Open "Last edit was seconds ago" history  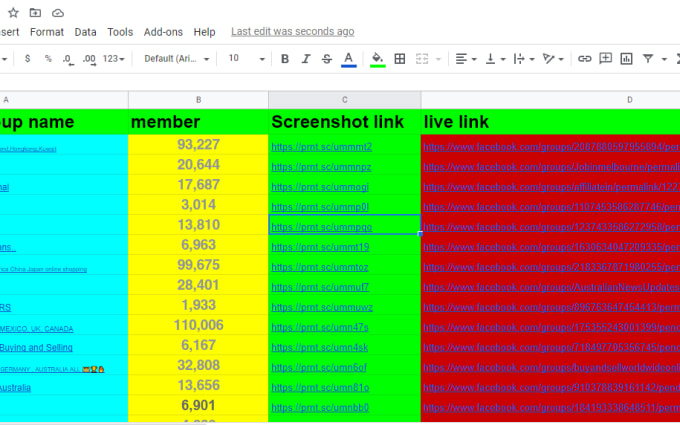click(293, 32)
